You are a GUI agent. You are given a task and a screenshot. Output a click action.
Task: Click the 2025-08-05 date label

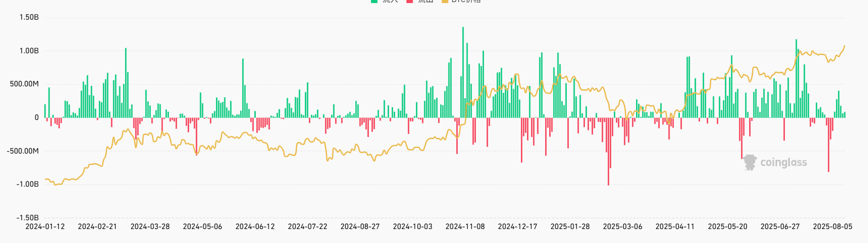pos(832,226)
